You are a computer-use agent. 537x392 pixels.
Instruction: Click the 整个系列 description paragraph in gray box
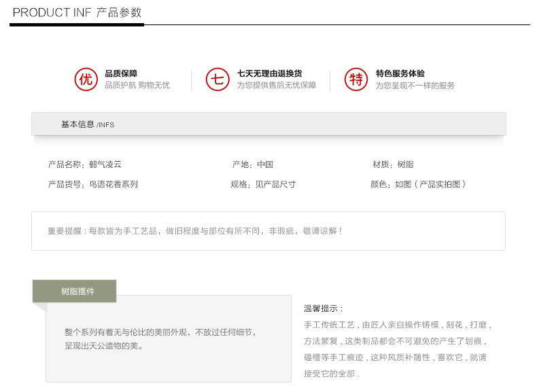pyautogui.click(x=160, y=339)
